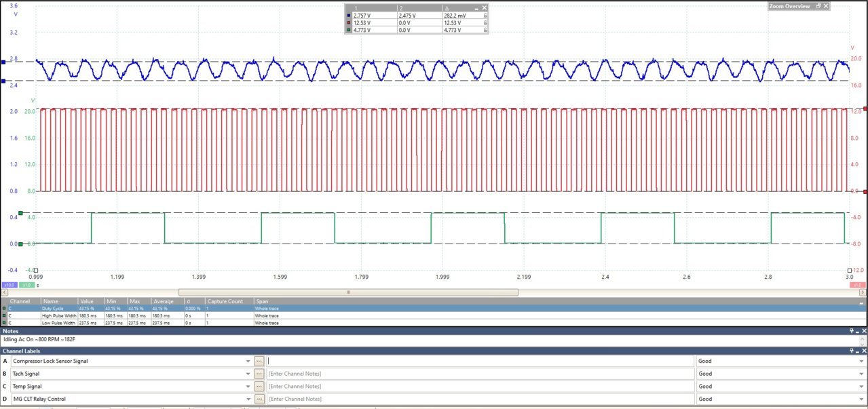The height and width of the screenshot is (409, 868).
Task: Click channel A notes input field
Action: [480, 361]
